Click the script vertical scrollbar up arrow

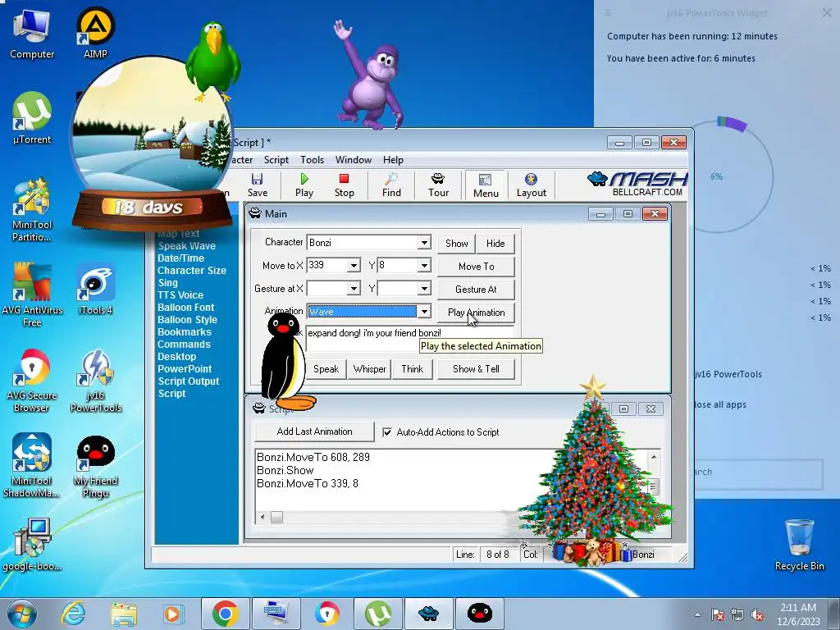pyautogui.click(x=654, y=456)
